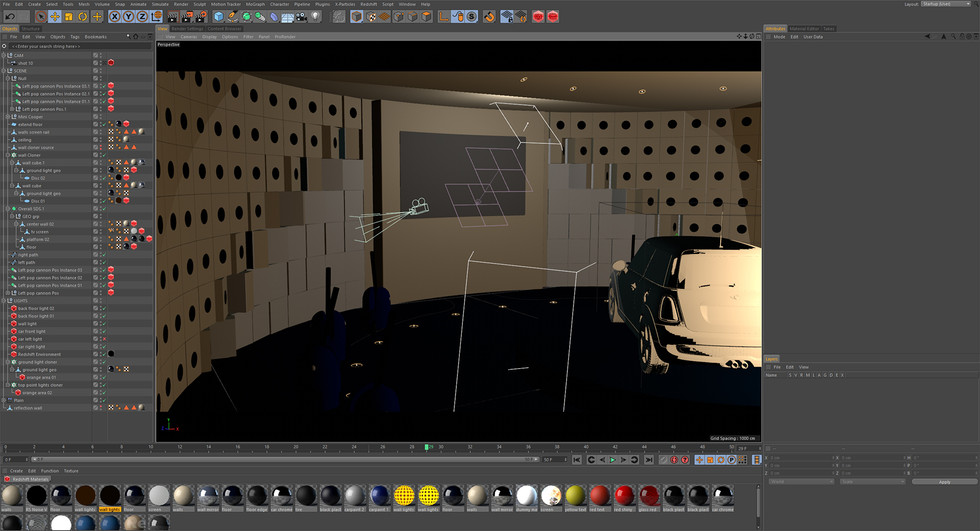Activate the Rotate tool

(x=82, y=17)
